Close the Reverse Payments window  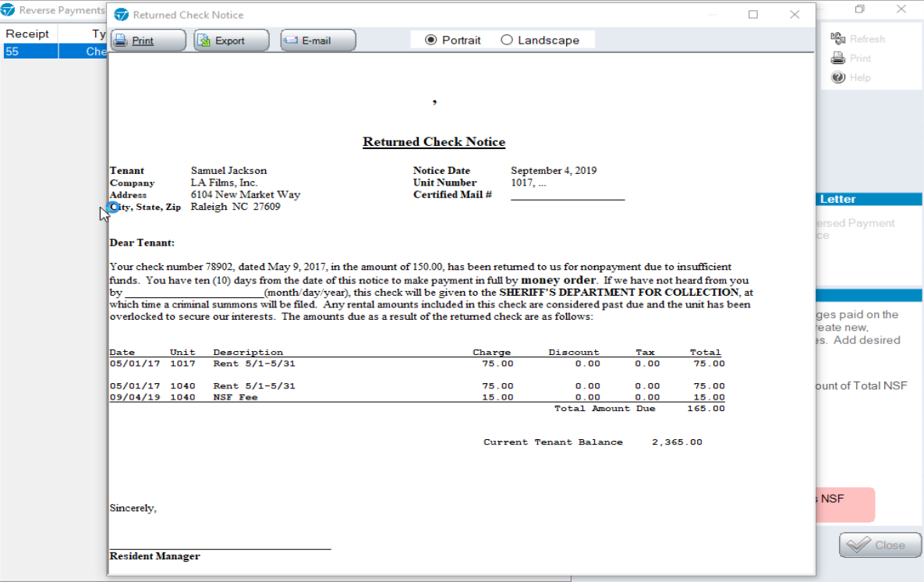[901, 9]
